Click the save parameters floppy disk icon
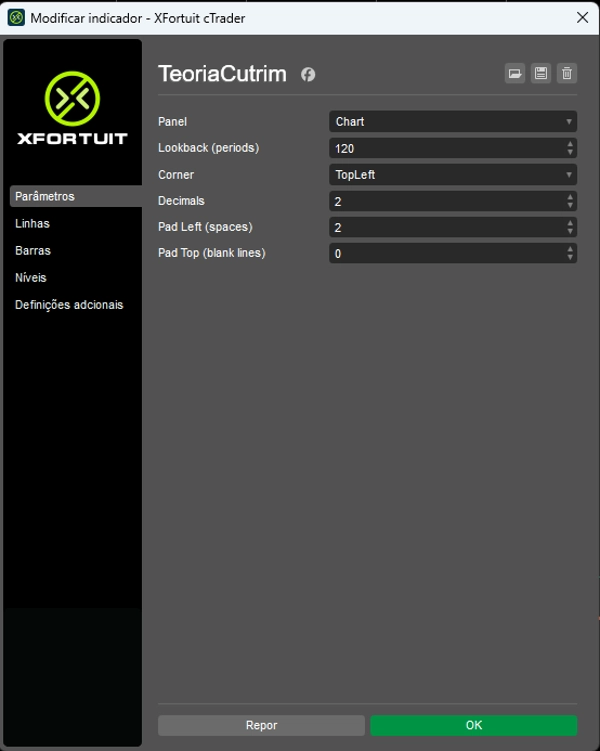 [541, 73]
